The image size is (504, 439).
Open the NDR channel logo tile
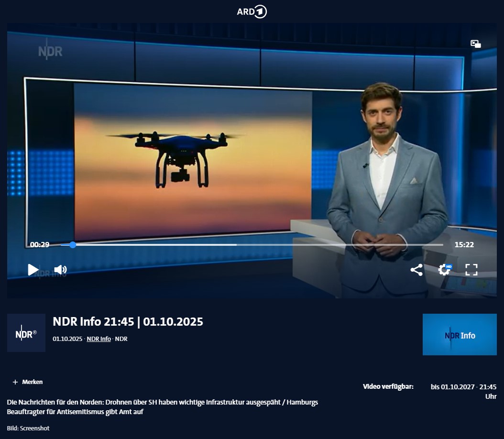pos(26,333)
